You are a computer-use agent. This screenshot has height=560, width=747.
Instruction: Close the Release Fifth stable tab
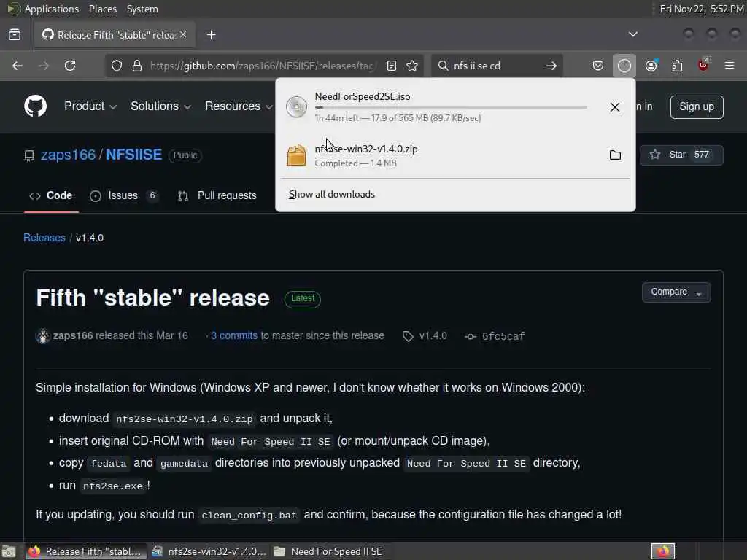coord(183,35)
